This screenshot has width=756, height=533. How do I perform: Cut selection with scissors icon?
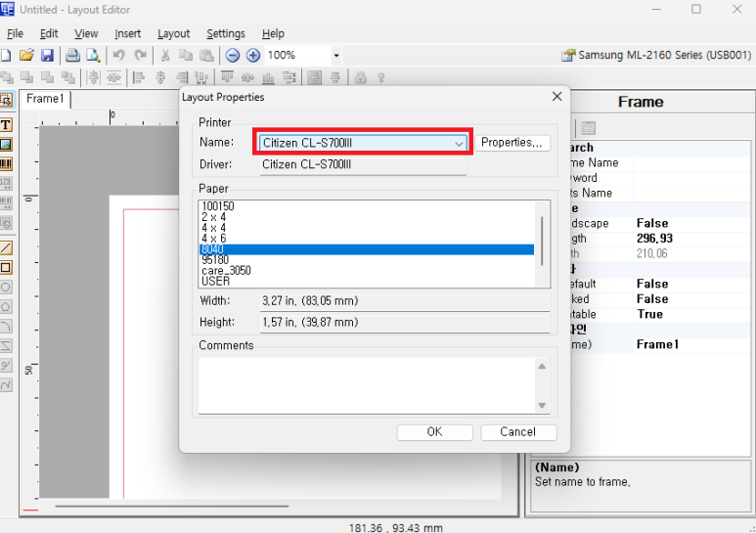pos(165,56)
